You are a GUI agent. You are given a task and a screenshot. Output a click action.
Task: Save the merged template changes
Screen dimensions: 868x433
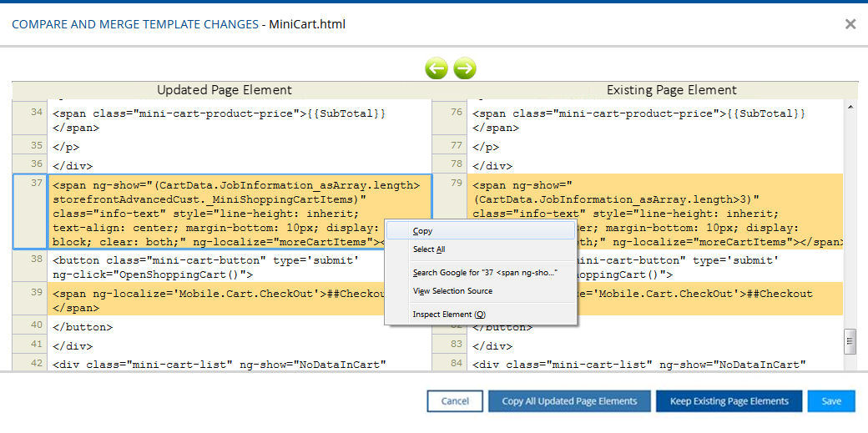830,401
